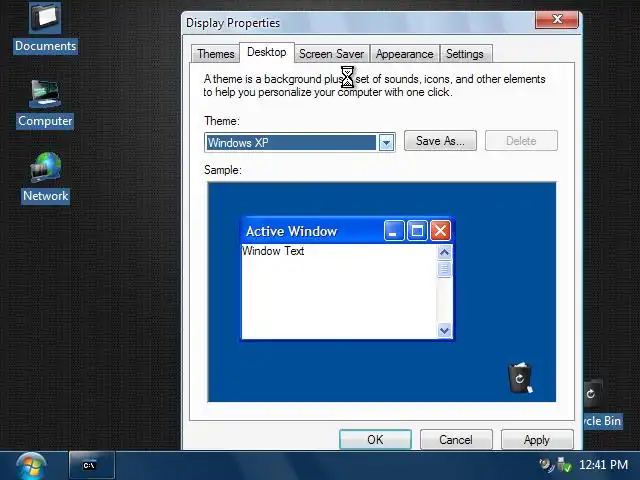Click the disabled Delete button
The image size is (640, 480).
521,141
